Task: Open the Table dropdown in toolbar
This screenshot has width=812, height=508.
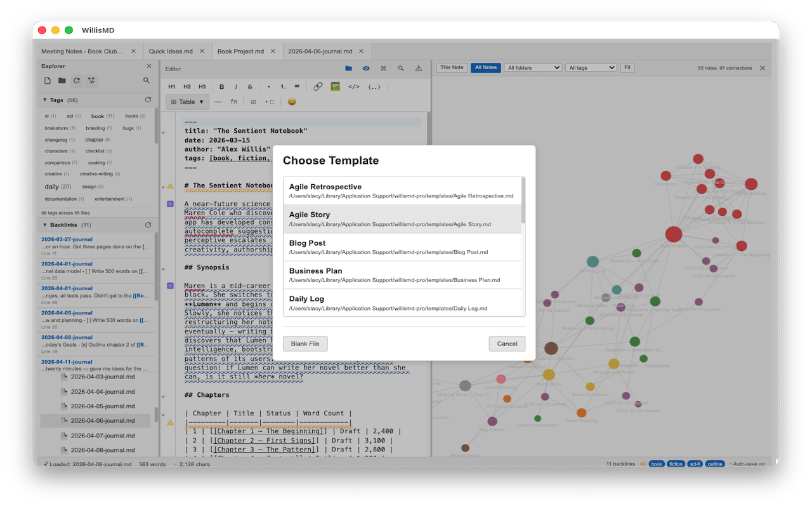Action: coord(188,102)
